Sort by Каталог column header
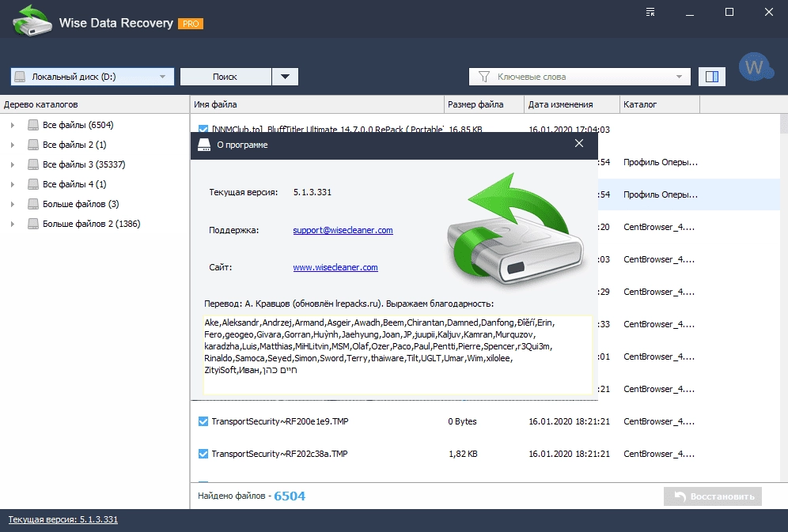788x532 pixels. click(x=659, y=104)
